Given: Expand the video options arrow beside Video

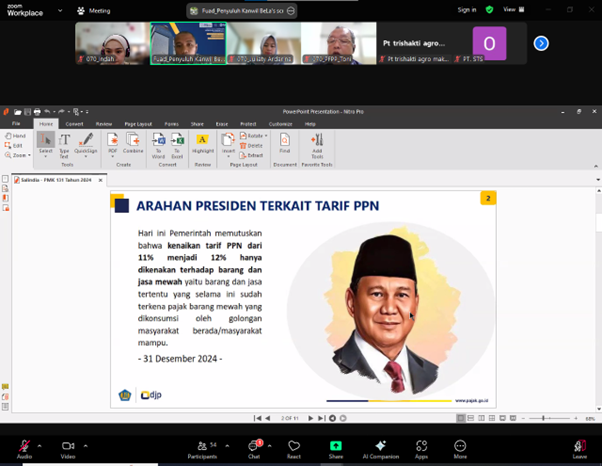Looking at the screenshot, I should [x=86, y=446].
